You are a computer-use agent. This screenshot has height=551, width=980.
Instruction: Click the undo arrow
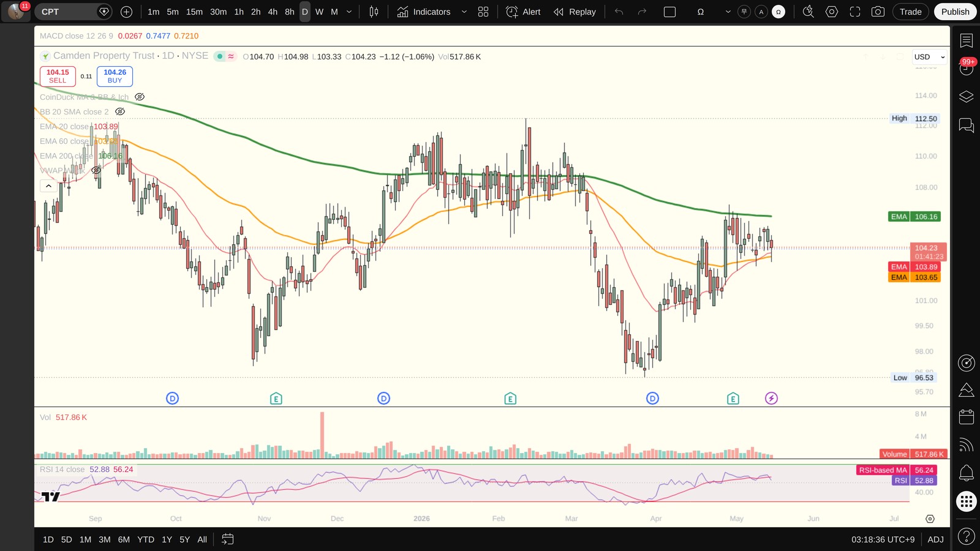tap(619, 12)
